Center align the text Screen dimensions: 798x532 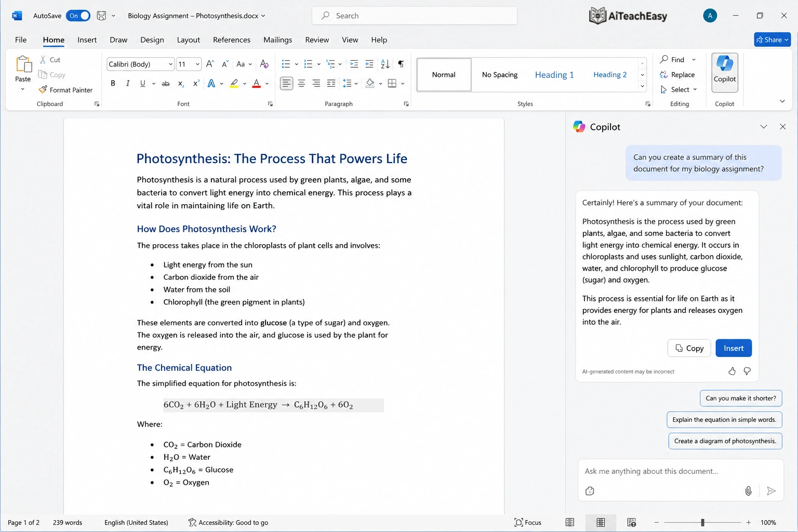coord(301,84)
